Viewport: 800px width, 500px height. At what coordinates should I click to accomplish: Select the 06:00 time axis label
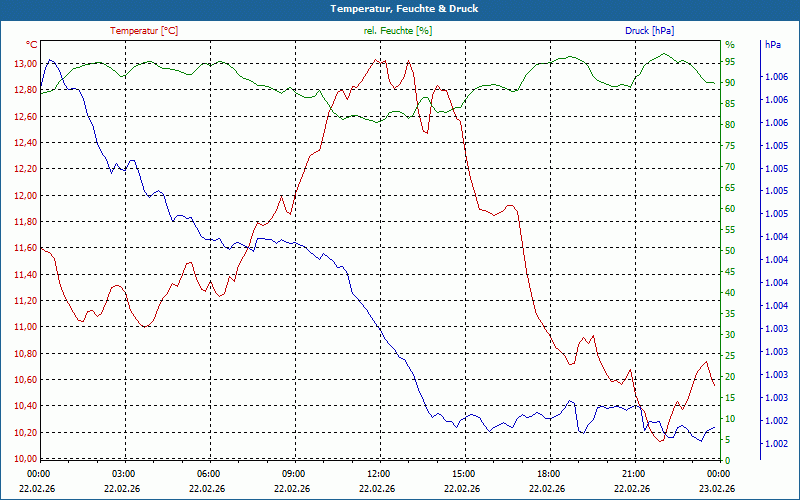tap(209, 474)
